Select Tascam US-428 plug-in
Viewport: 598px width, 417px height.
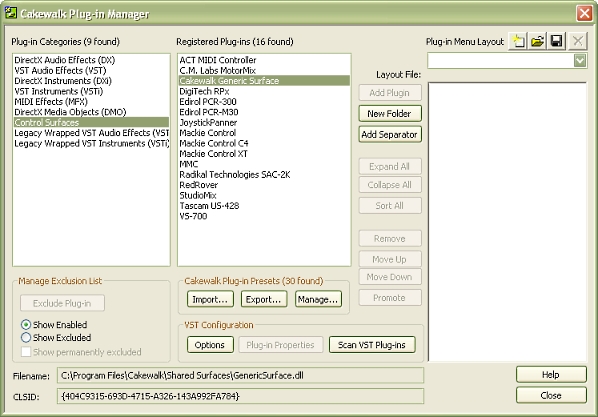point(264,206)
